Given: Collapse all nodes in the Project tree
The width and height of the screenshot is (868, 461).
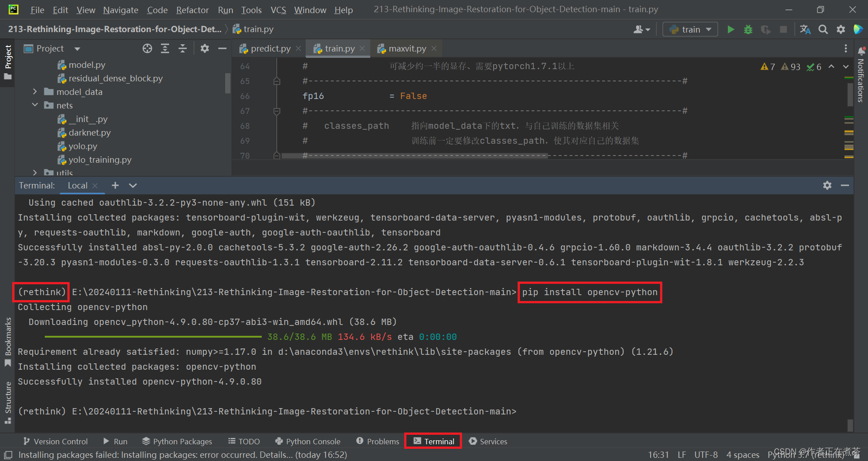Looking at the screenshot, I should tap(183, 48).
